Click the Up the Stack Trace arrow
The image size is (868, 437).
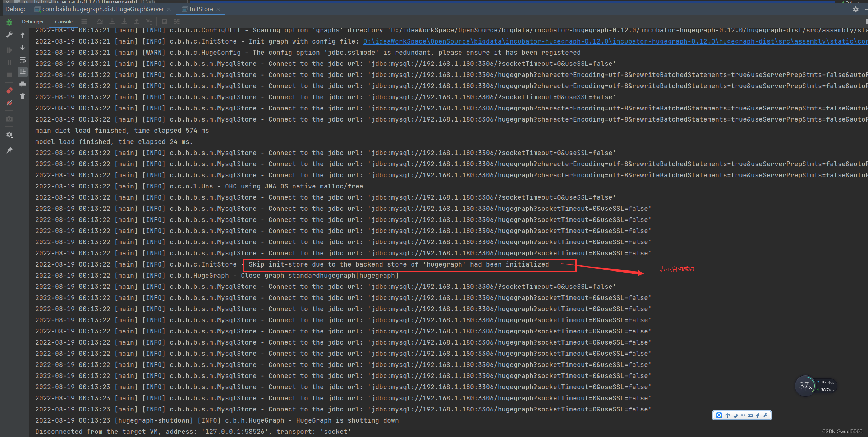click(23, 35)
